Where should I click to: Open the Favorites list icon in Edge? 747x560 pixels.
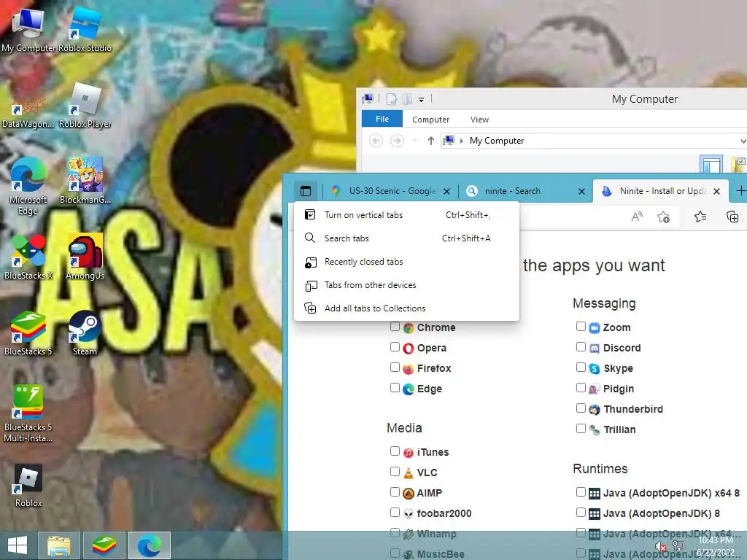(x=700, y=217)
